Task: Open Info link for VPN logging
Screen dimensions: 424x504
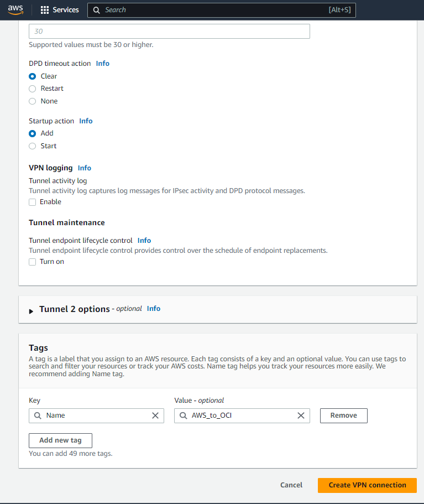Action: point(85,168)
